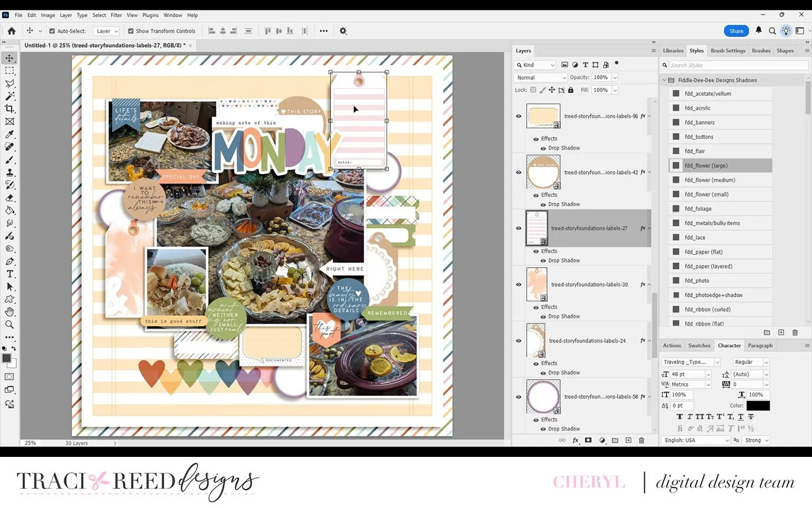Collapse Fiddle-Dee-Dee Designs Shadows group

pos(665,80)
